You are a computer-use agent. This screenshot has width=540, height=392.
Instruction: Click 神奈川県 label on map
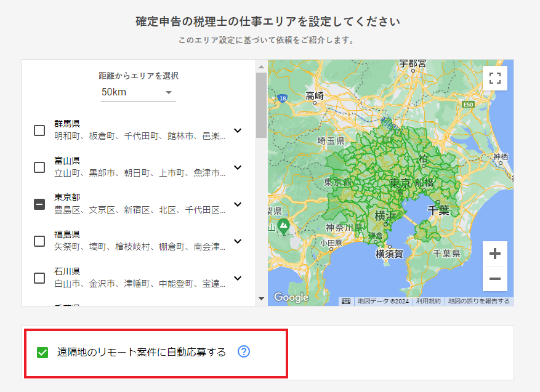pyautogui.click(x=344, y=228)
